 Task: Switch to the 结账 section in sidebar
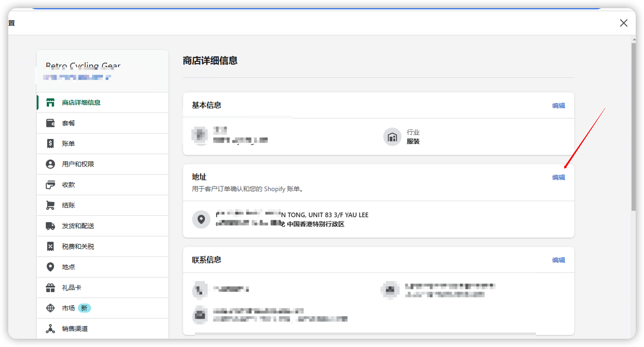pos(68,205)
